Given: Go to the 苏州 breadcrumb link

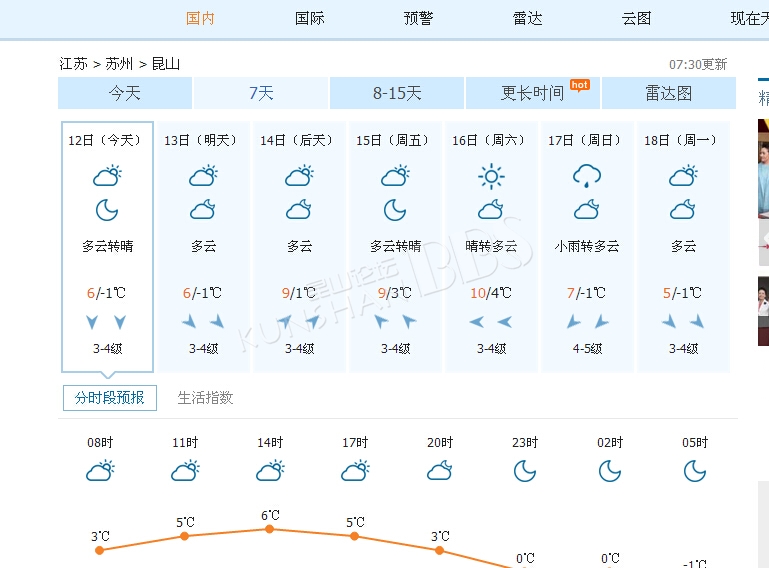Looking at the screenshot, I should [119, 64].
